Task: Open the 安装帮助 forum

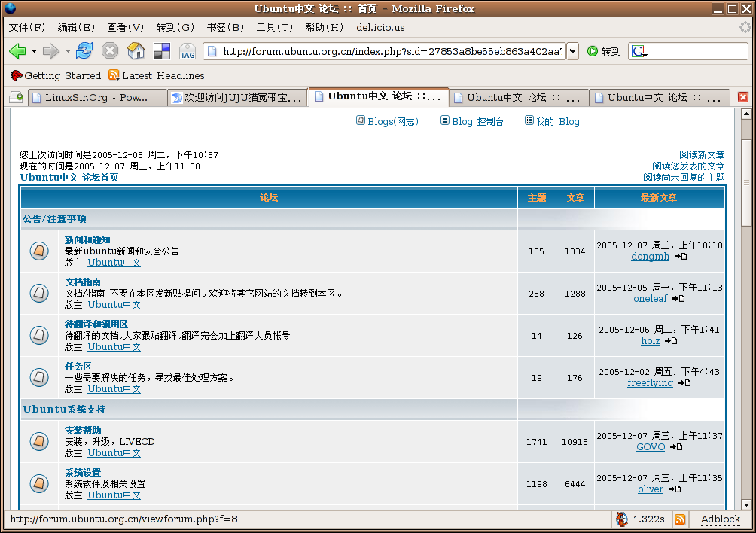Action: point(83,431)
